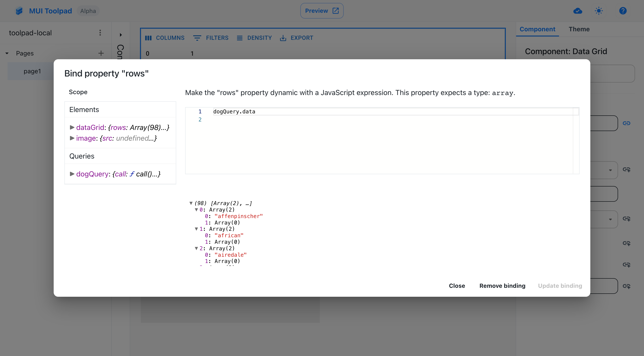Click the bottom binding link icon
Image resolution: width=644 pixels, height=356 pixels.
(x=626, y=286)
